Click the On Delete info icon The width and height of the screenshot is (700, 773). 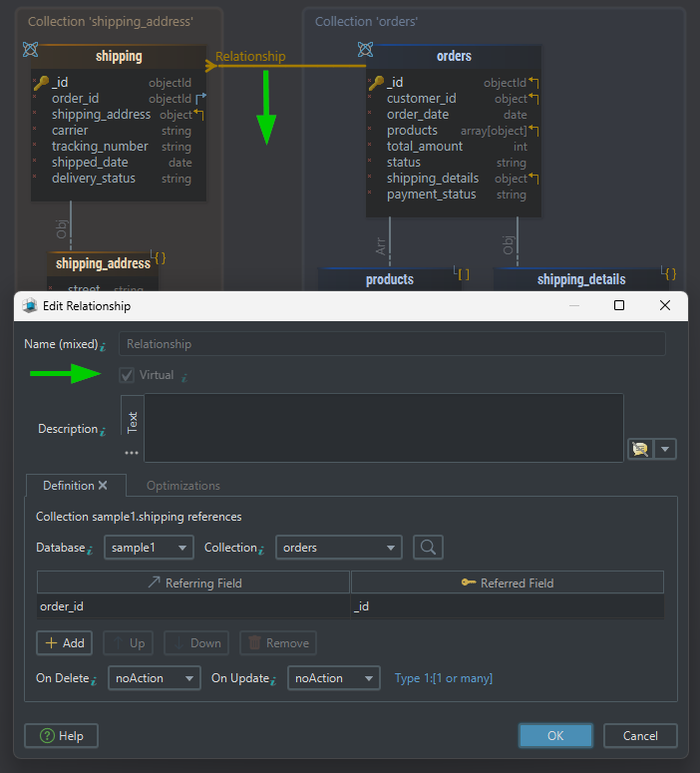click(x=94, y=681)
